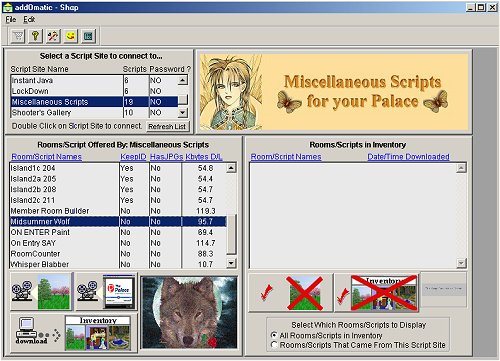Select Member Room Builder row
This screenshot has width=500, height=361.
tap(118, 211)
